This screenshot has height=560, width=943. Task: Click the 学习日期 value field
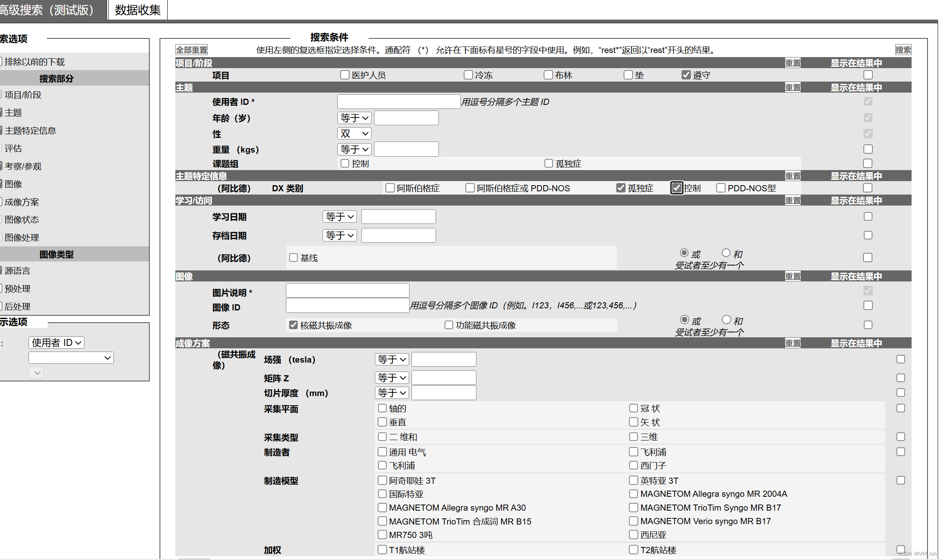point(398,217)
